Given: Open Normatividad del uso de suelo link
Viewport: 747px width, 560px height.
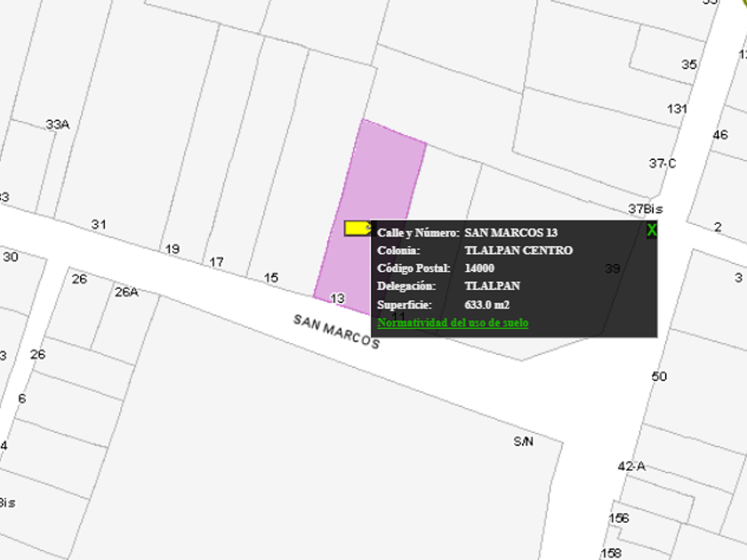Looking at the screenshot, I should tap(453, 323).
